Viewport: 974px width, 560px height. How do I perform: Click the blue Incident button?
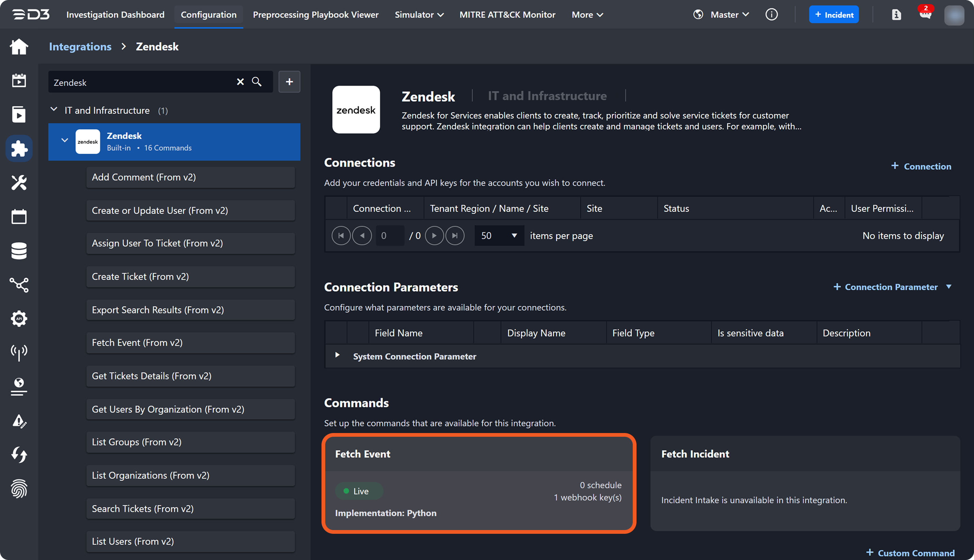pos(834,15)
